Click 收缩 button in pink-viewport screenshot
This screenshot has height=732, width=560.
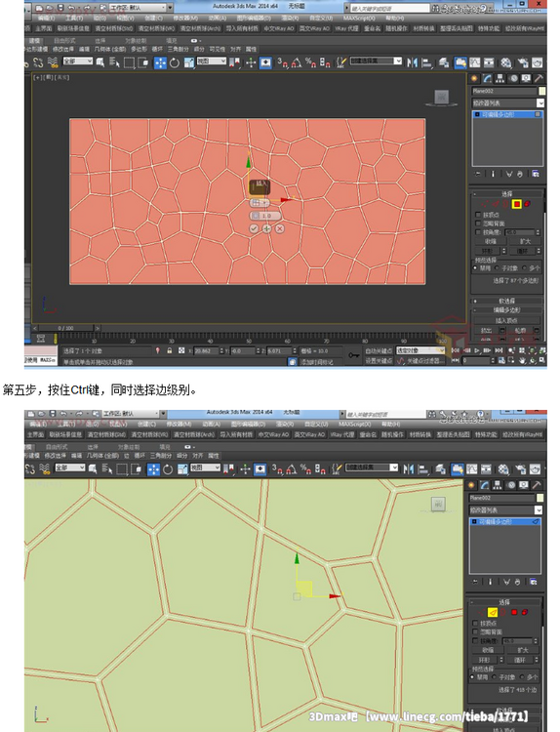(x=491, y=241)
